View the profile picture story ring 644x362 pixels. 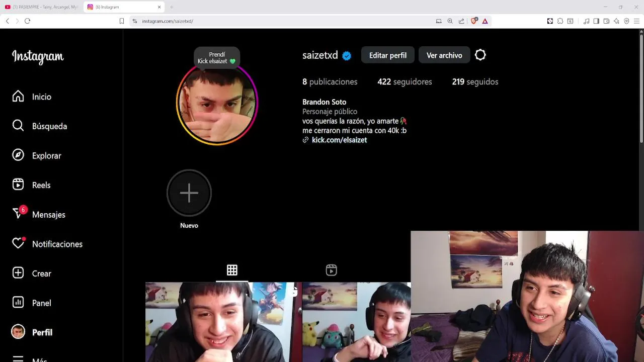[x=217, y=104]
